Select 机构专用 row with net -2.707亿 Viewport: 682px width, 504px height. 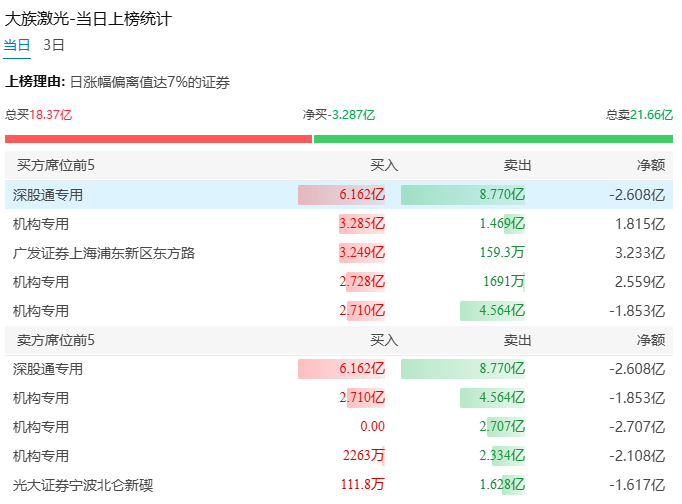tap(339, 427)
